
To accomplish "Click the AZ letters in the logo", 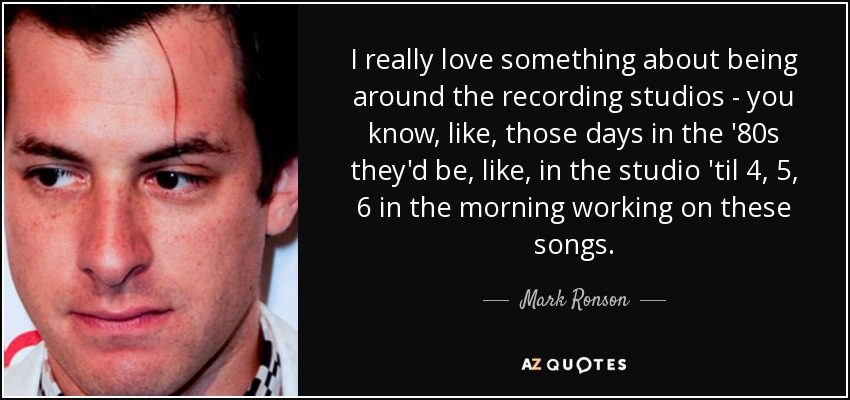I will point(529,365).
